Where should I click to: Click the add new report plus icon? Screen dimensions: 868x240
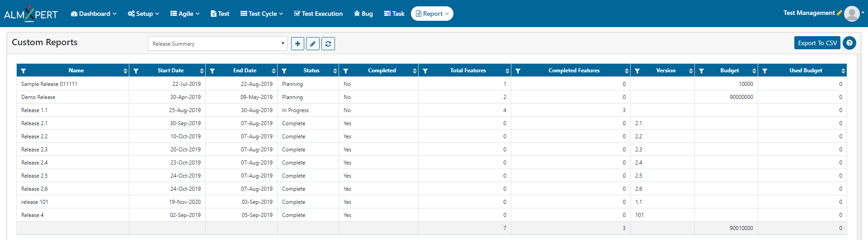coord(297,43)
